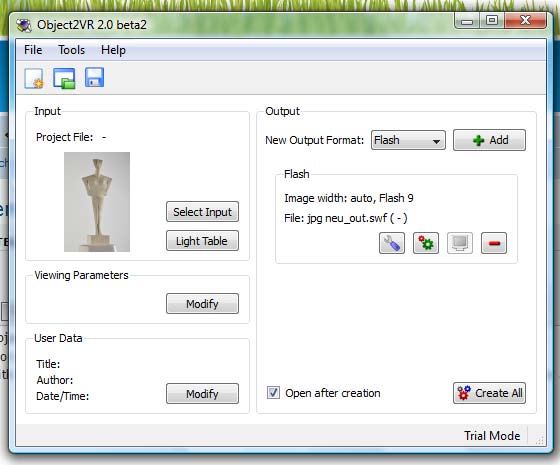Click the monitor preview icon for Flash output

[x=460, y=243]
